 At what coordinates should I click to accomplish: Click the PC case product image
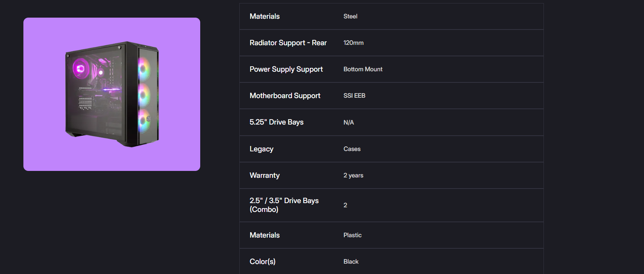pos(112,94)
